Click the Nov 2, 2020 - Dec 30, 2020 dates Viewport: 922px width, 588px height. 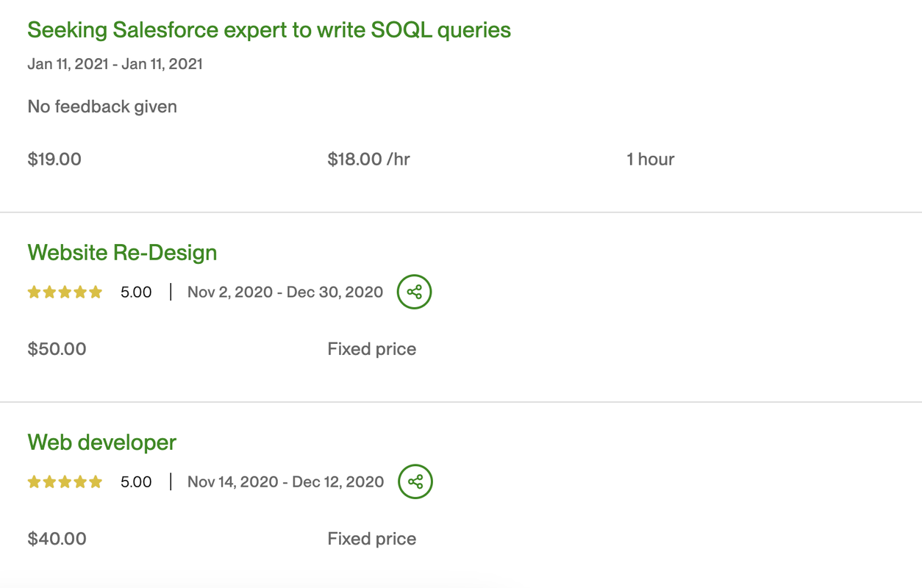(285, 293)
